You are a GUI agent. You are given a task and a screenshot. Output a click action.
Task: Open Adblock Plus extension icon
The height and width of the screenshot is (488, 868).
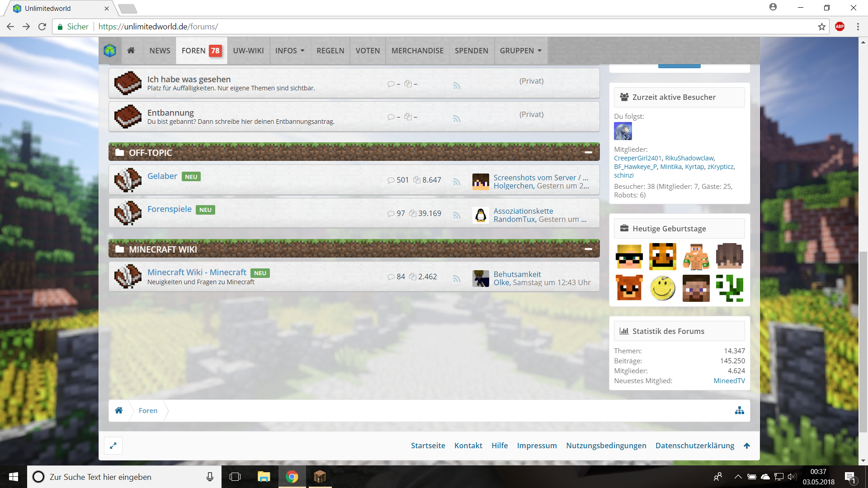(x=840, y=27)
